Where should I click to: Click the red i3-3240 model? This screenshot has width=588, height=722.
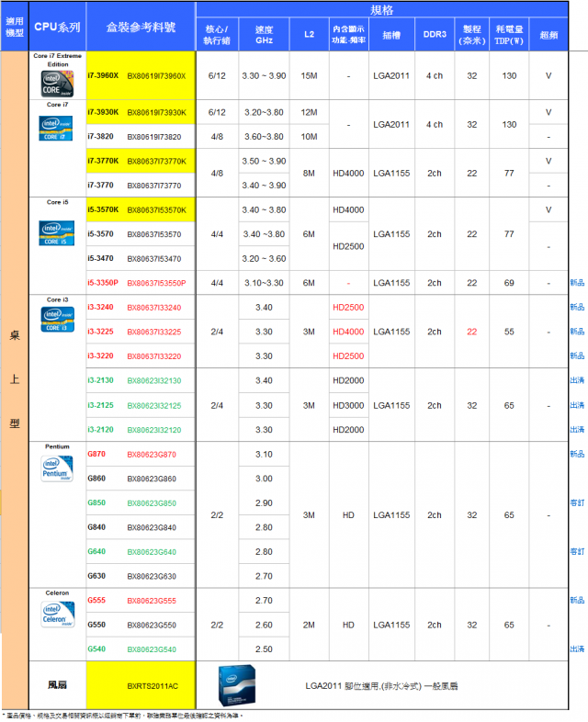coord(100,307)
